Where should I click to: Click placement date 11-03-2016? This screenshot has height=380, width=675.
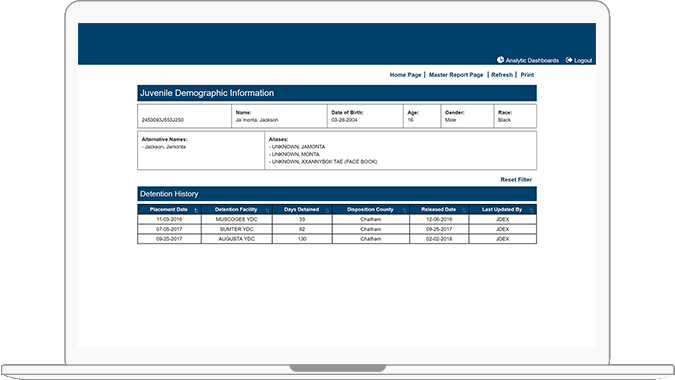[169, 219]
